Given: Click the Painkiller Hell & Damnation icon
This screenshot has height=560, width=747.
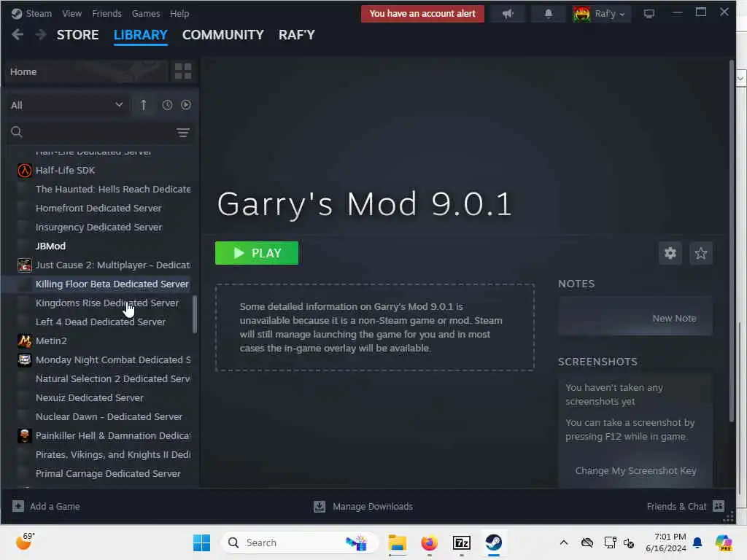Looking at the screenshot, I should (x=25, y=435).
